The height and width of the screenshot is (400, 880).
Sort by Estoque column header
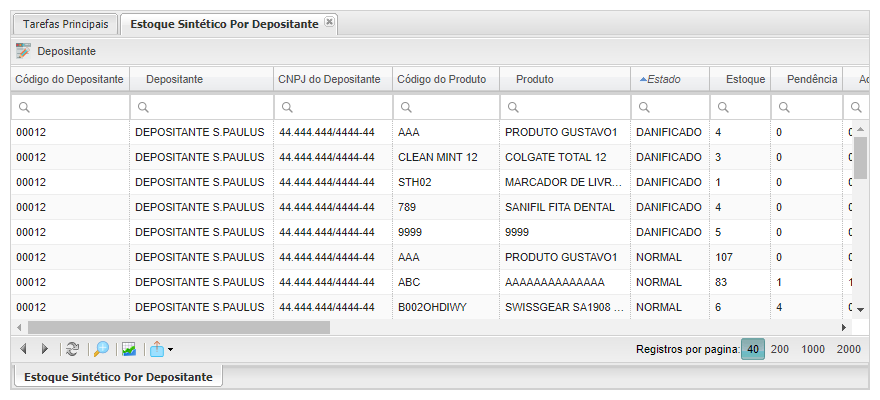[x=745, y=79]
